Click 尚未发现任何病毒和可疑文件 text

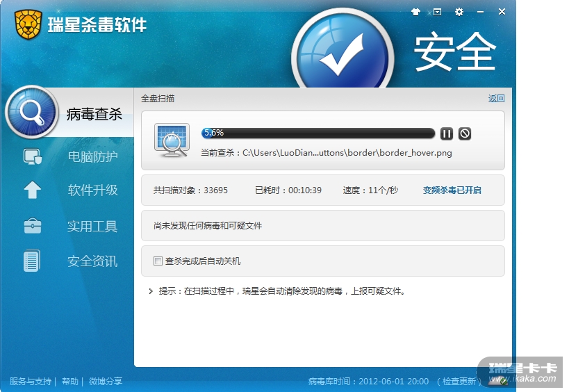coord(208,226)
